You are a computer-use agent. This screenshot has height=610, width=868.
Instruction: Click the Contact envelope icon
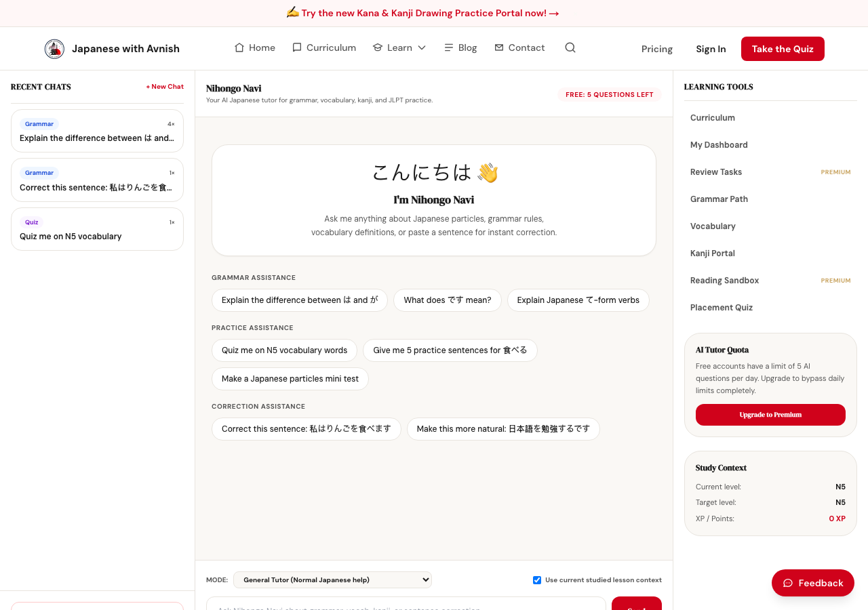coord(499,47)
